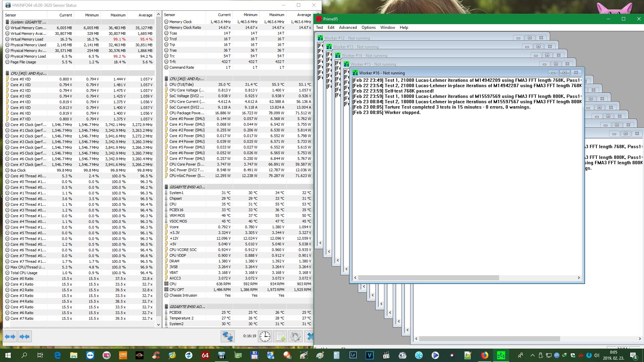Select Total CPU Usage row
Viewport: 644px width, 362px height.
(x=79, y=273)
